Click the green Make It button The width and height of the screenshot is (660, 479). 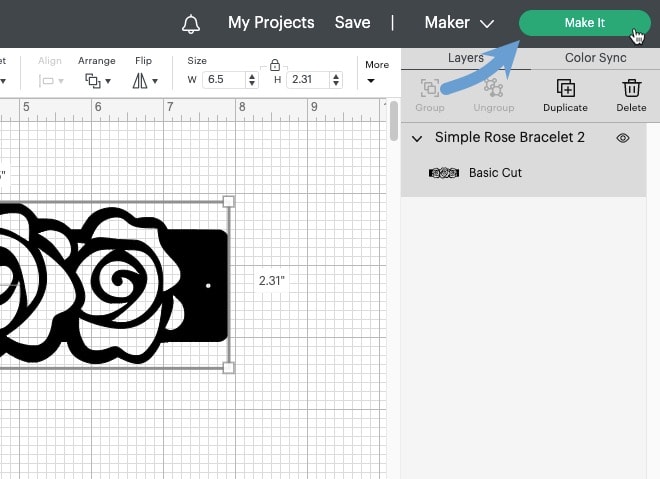(x=585, y=23)
